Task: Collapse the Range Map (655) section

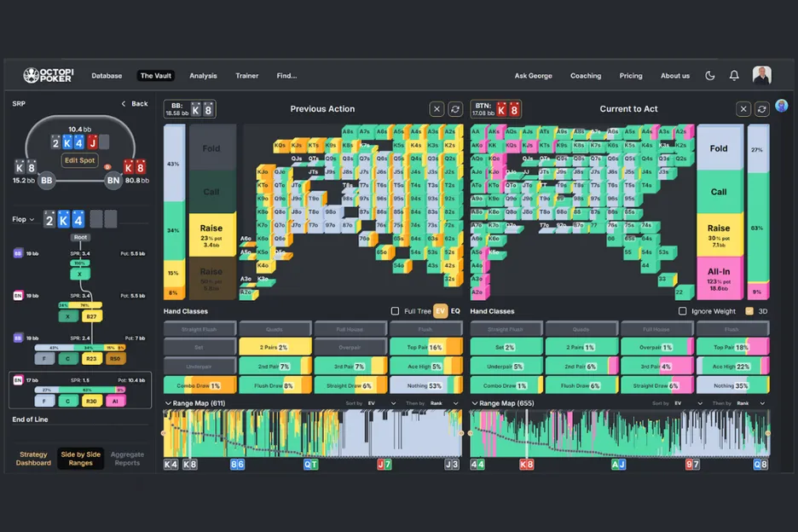Action: click(474, 403)
